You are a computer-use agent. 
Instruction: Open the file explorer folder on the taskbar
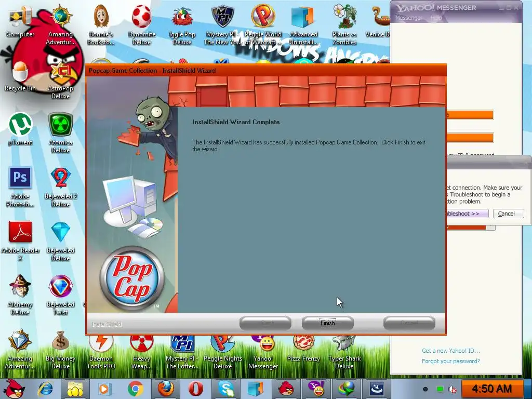pyautogui.click(x=75, y=389)
